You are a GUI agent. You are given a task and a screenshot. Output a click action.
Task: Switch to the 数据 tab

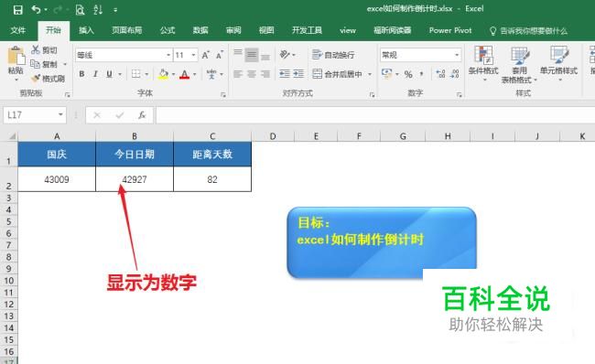point(200,30)
